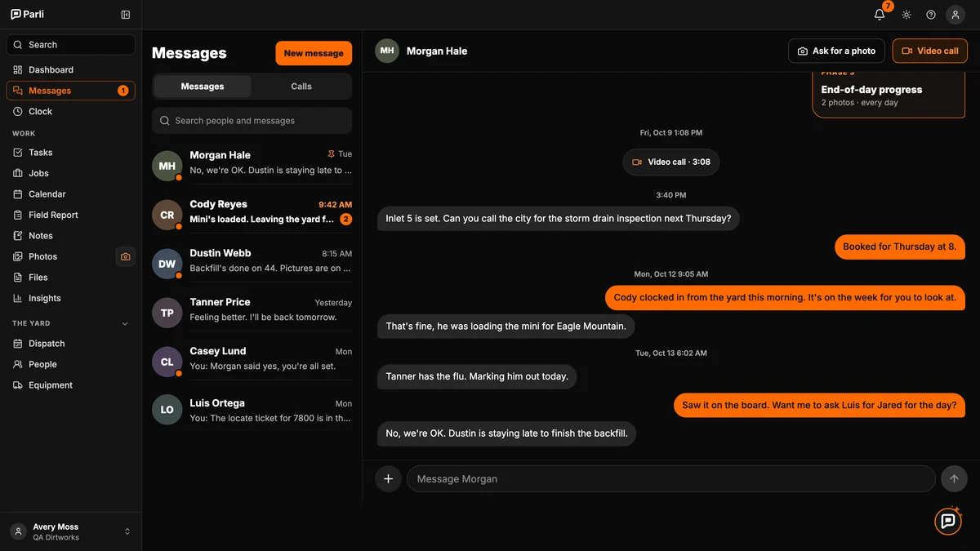Image resolution: width=980 pixels, height=551 pixels.
Task: Click Ask for a photo button
Action: 836,51
